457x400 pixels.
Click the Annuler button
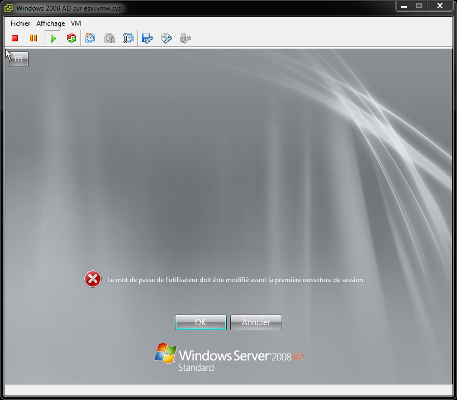coord(256,322)
